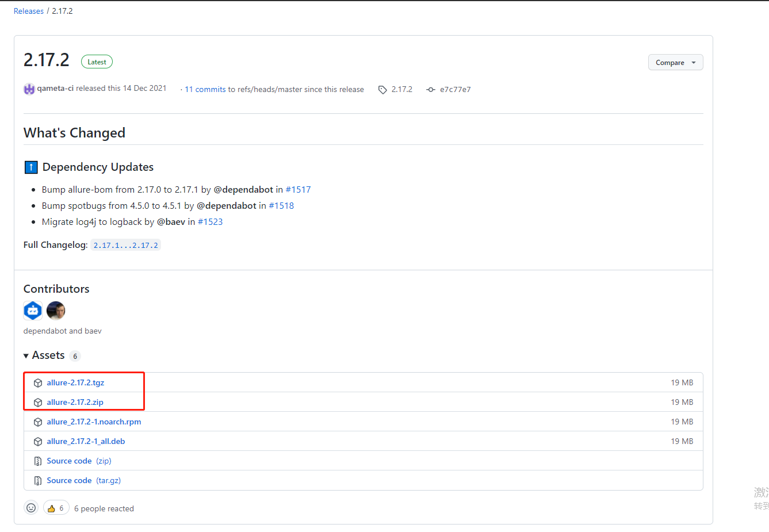Click the commit icon beside e7c77e7
Screen dimensions: 769x532
pyautogui.click(x=431, y=90)
